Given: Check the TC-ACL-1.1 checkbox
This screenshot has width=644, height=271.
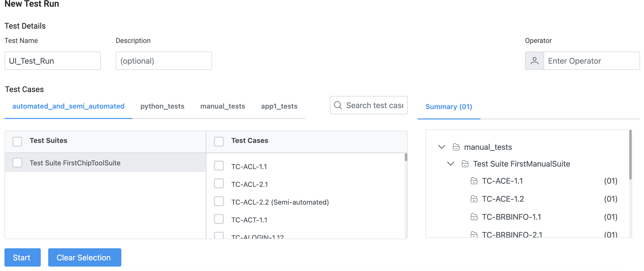Looking at the screenshot, I should click(x=219, y=166).
